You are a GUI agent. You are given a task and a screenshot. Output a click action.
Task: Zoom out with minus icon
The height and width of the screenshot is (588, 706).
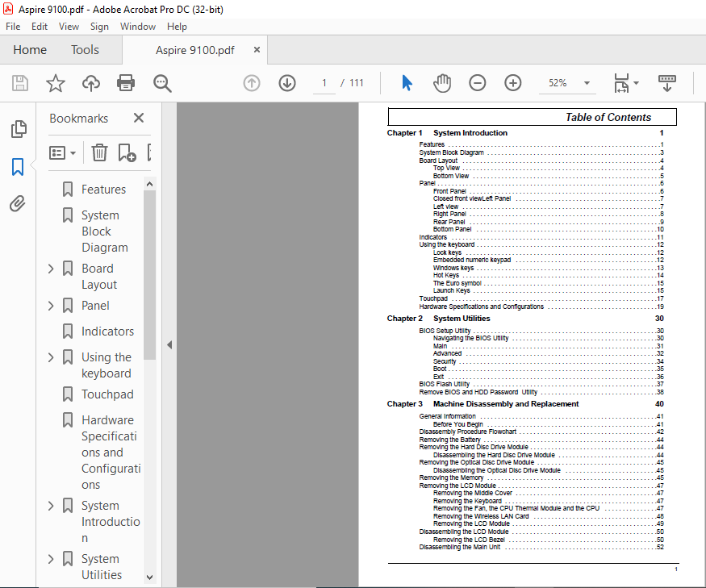[478, 83]
